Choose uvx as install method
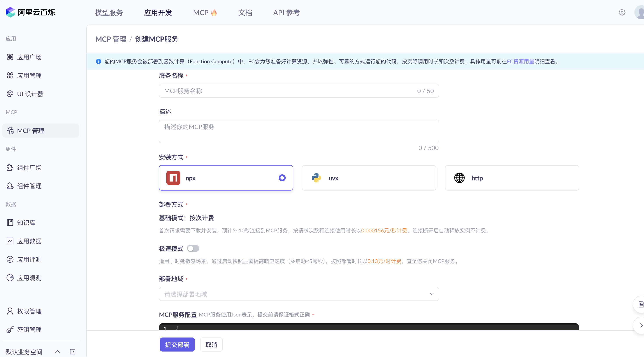The image size is (644, 357). [x=369, y=178]
